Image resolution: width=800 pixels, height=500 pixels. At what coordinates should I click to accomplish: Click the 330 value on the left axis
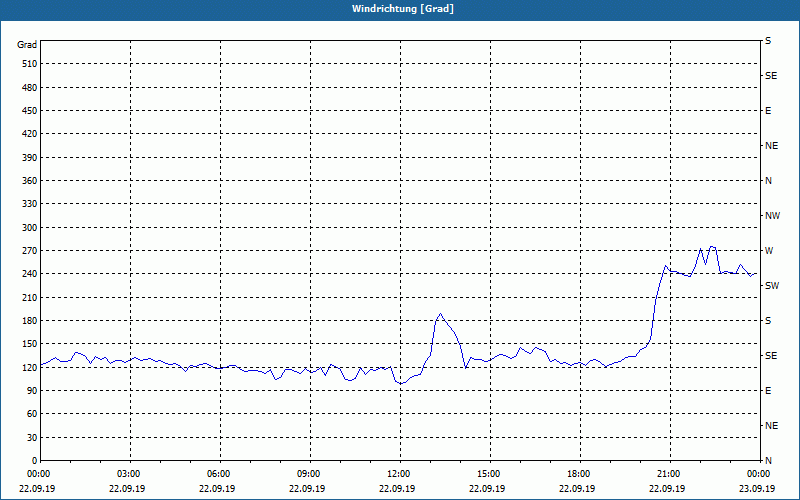29,204
